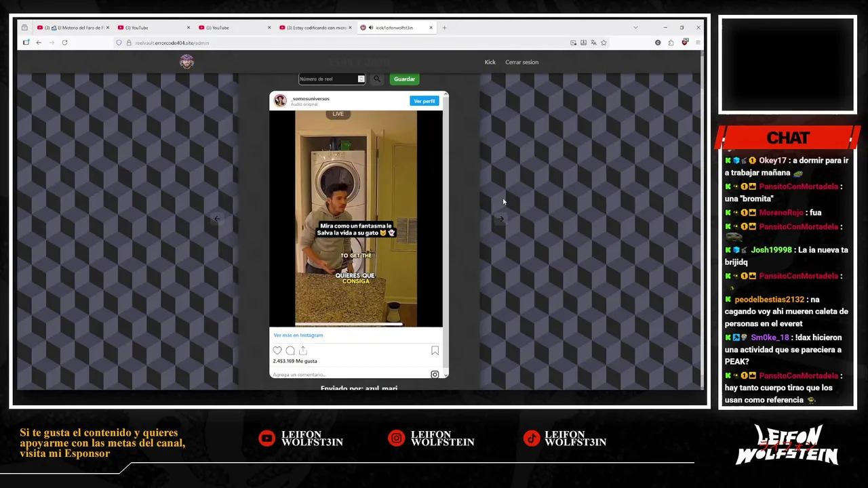The height and width of the screenshot is (488, 868).
Task: Click peodelbestias2132 username in chat
Action: [x=769, y=300]
